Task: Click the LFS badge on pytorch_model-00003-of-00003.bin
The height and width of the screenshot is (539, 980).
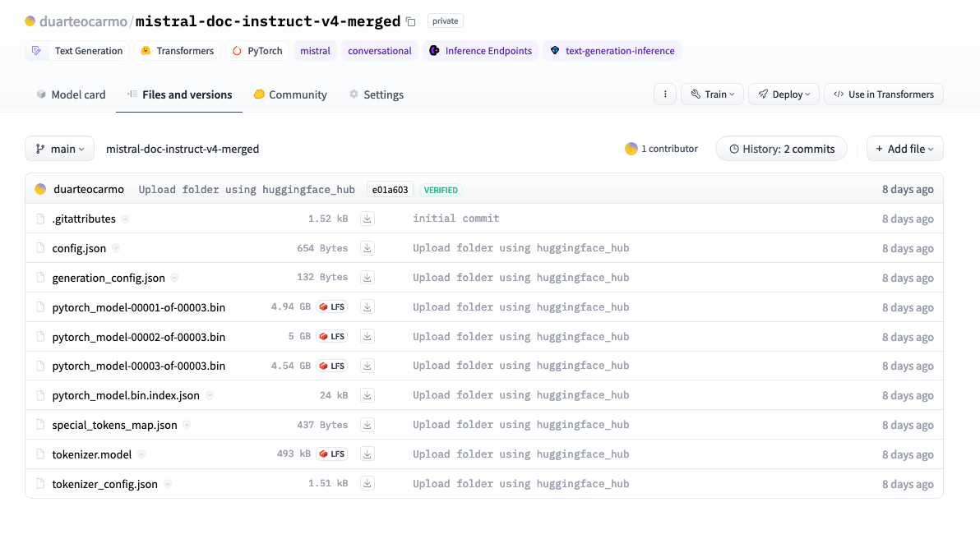Action: (332, 366)
